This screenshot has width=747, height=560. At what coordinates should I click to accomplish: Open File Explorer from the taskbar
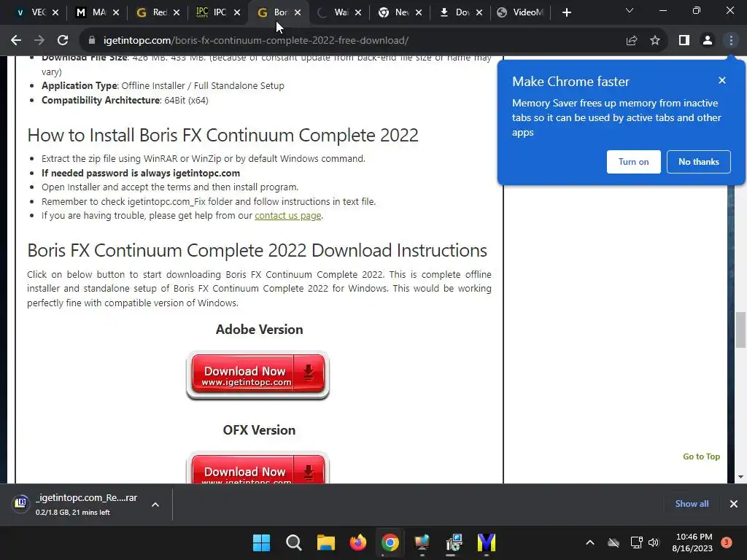point(326,542)
